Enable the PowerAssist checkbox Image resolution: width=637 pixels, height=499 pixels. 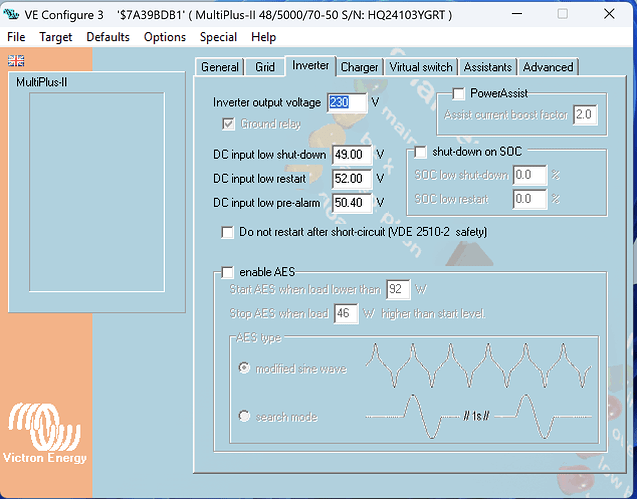[x=459, y=93]
